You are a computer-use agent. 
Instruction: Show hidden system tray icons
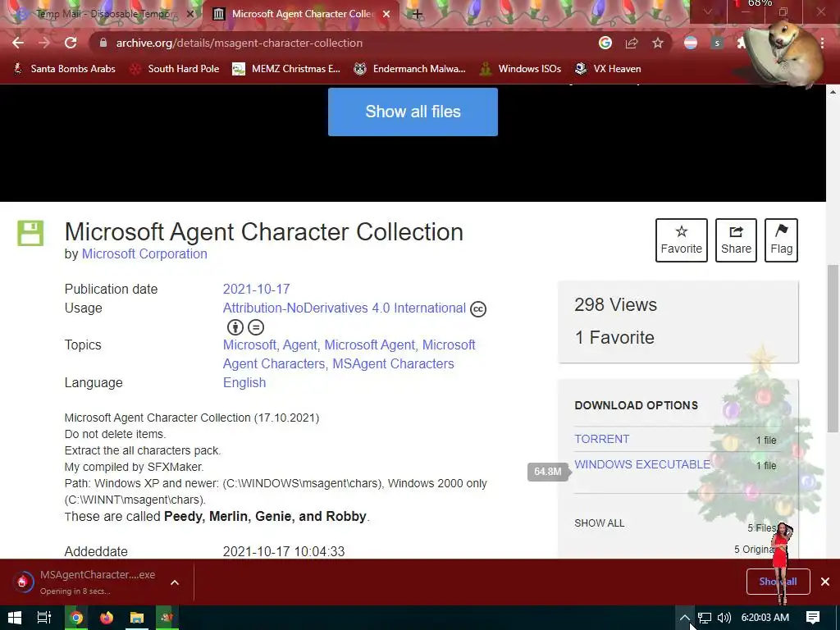coord(685,618)
